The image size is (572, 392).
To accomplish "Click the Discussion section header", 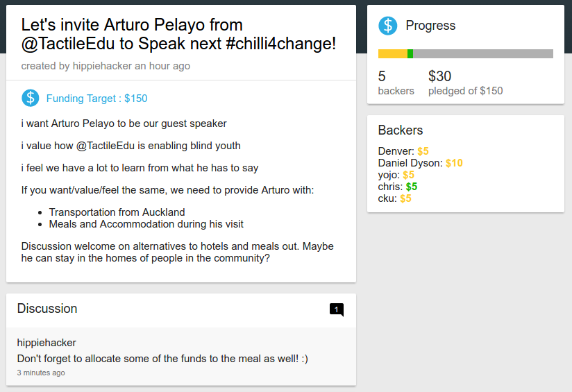I will point(47,309).
